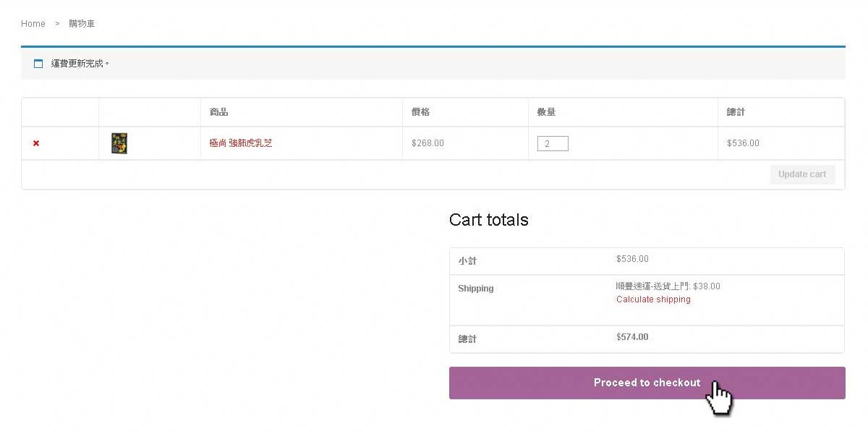
Task: Click the $268.00 unit price
Action: pos(427,143)
